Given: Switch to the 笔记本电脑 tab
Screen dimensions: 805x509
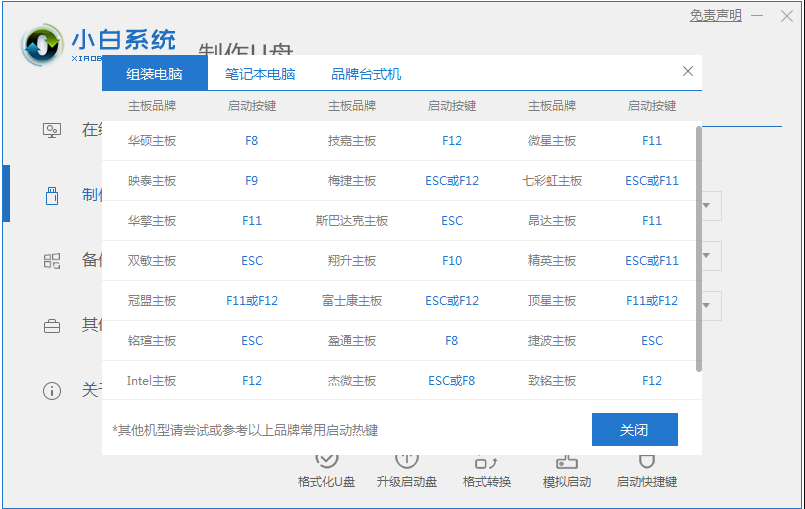Looking at the screenshot, I should point(260,74).
